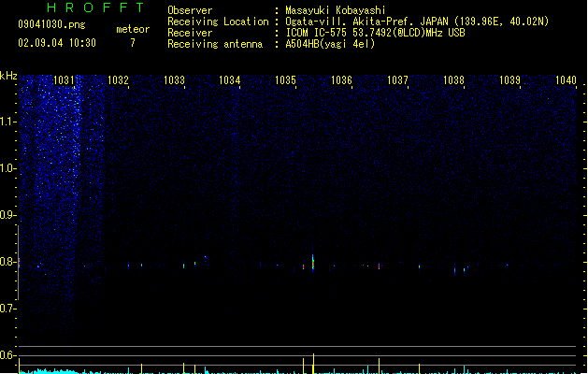Click the Ogata-vill. Akita-Pref. JAPAN location text
The width and height of the screenshot is (588, 374).
417,22
